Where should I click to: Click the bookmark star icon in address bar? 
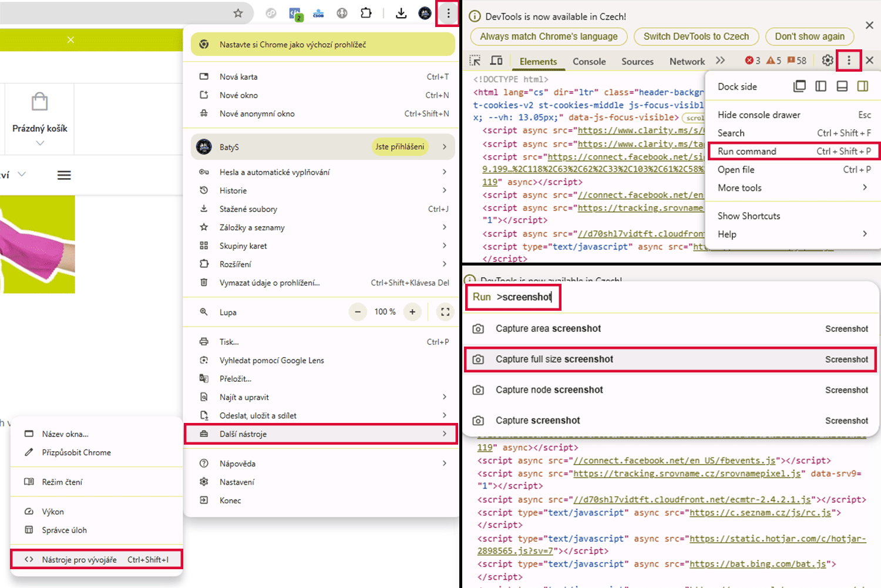pos(238,13)
